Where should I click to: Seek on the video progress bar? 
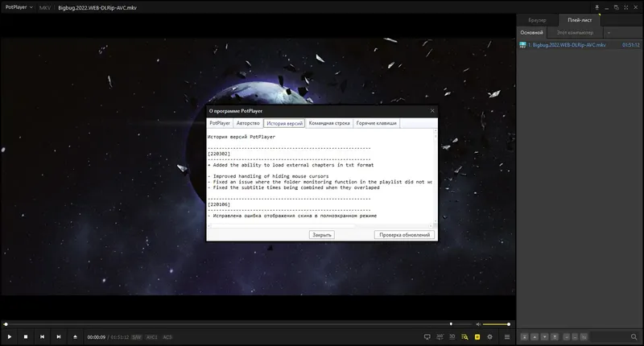237,324
